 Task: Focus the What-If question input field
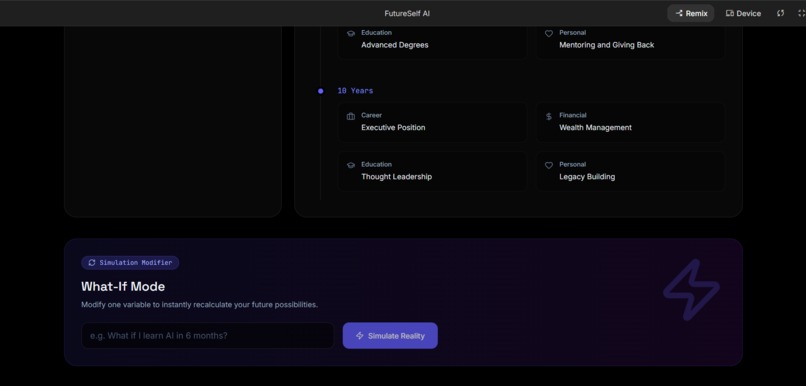pyautogui.click(x=208, y=336)
